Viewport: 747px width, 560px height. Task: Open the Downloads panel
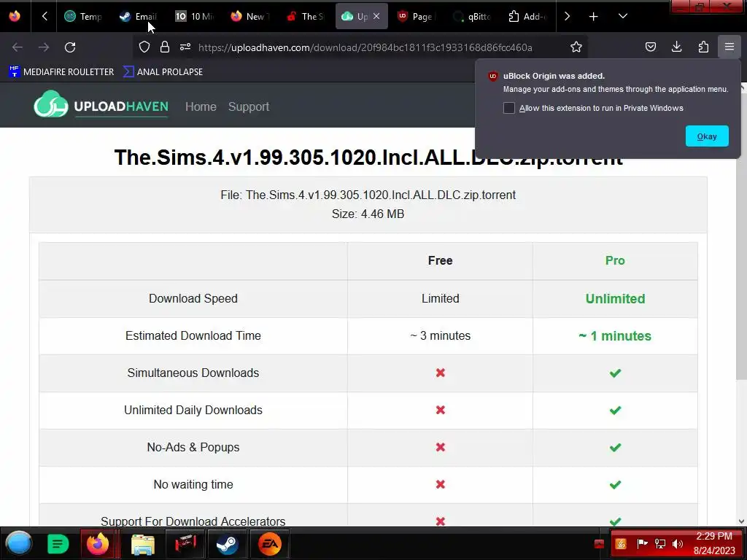pyautogui.click(x=676, y=47)
